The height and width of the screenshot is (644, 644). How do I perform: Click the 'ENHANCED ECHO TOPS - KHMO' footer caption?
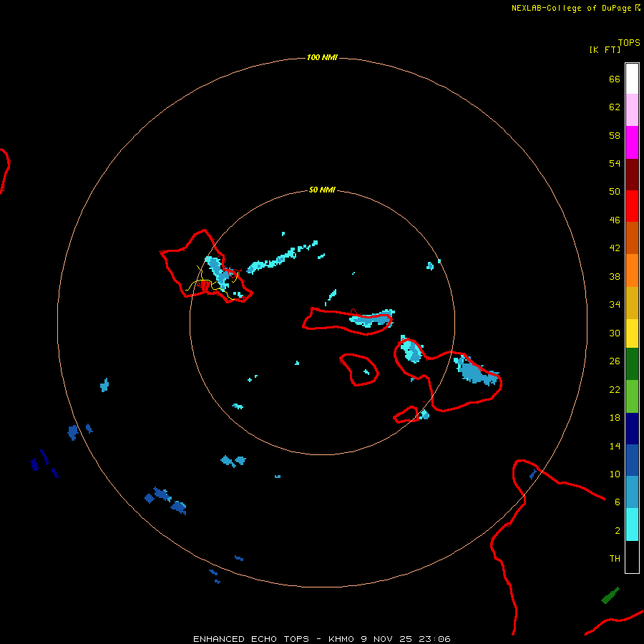(x=273, y=639)
